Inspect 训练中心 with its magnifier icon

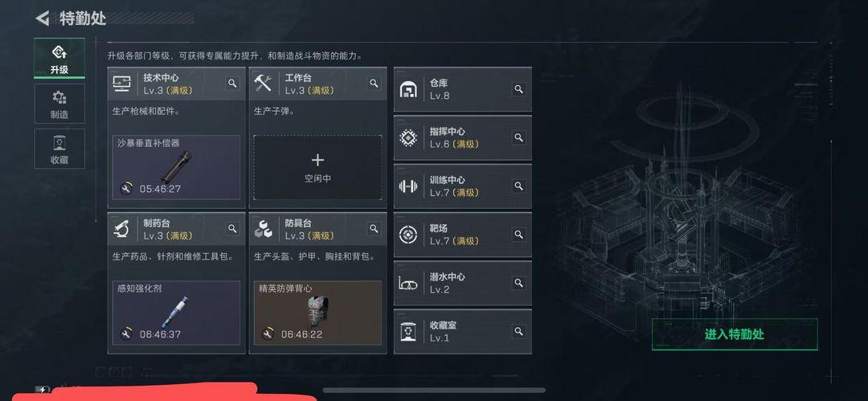pos(518,186)
